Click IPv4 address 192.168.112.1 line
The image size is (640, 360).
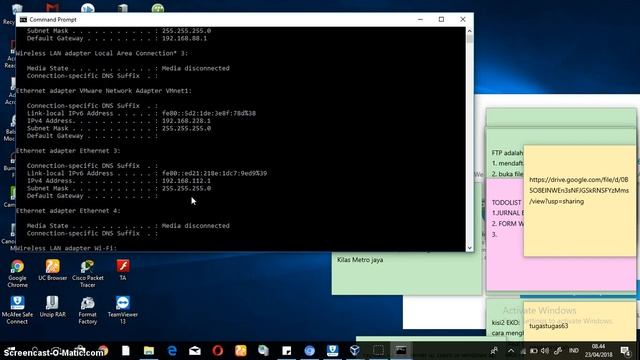click(119, 181)
